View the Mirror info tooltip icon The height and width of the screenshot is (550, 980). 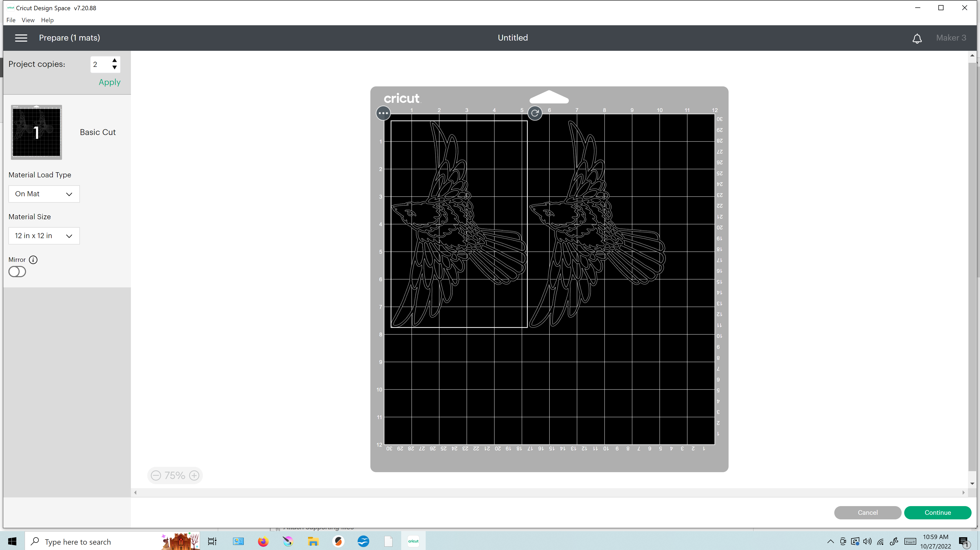[33, 260]
